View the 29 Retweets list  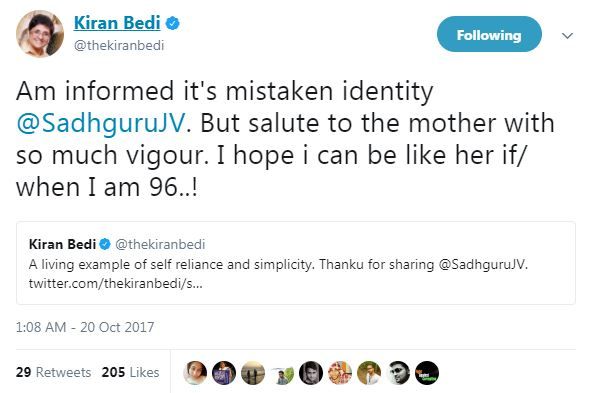(x=53, y=372)
